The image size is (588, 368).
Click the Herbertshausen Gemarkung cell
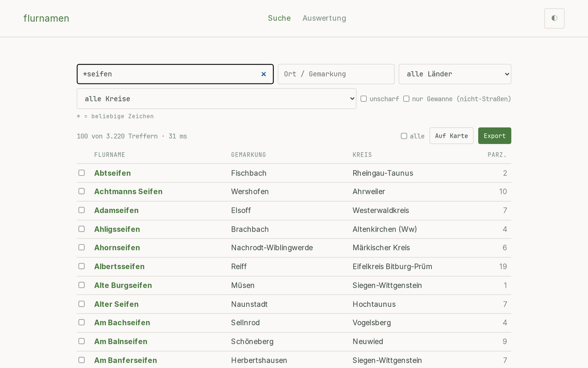tap(259, 360)
